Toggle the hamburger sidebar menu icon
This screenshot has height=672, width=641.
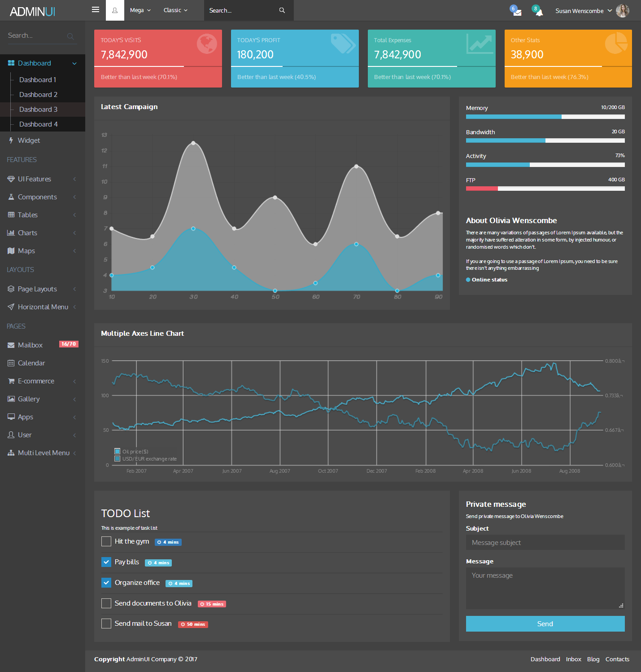click(96, 9)
